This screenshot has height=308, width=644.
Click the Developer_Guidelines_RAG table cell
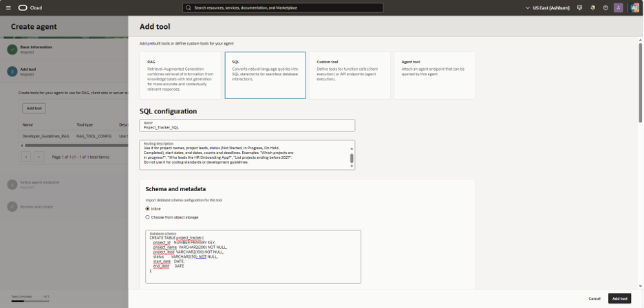click(45, 135)
